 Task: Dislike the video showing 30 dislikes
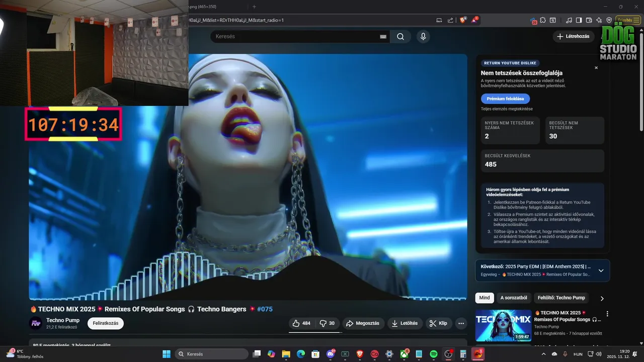328,323
